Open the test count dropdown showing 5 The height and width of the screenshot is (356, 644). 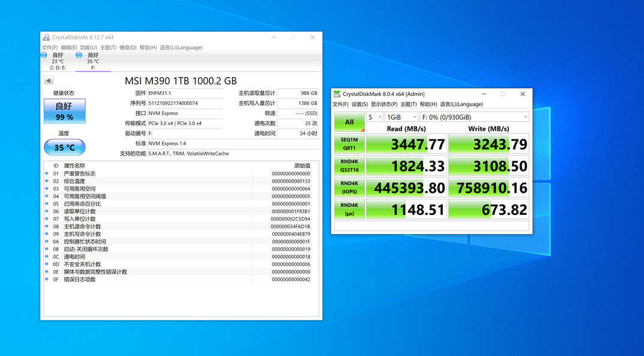pos(375,117)
